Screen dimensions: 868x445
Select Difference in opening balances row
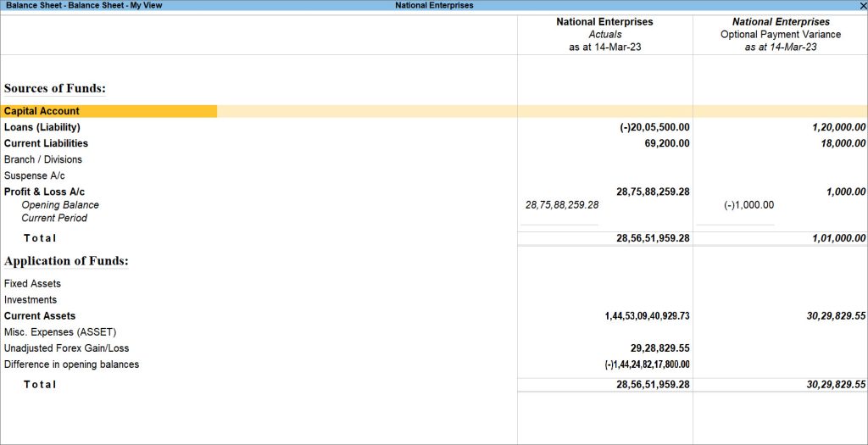coord(71,364)
